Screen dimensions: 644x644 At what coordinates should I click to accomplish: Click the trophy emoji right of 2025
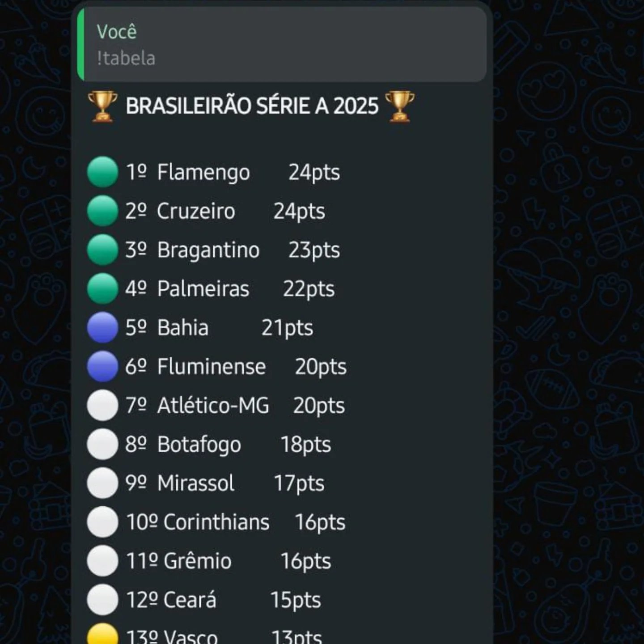[399, 106]
